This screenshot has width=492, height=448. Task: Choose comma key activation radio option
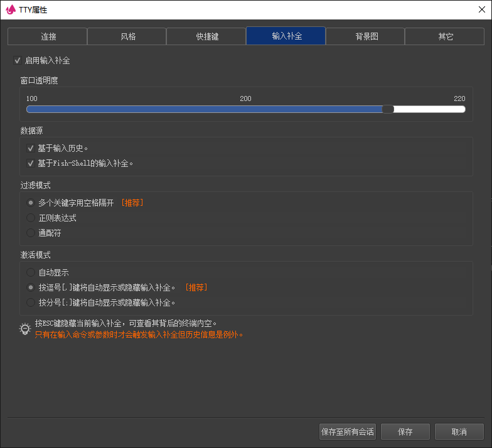[x=31, y=287]
